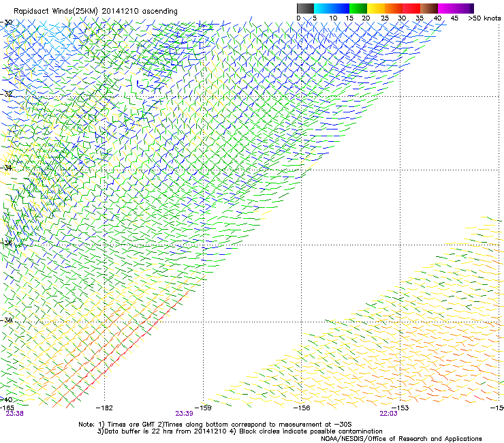Viewport: 504px width, 443px height.
Task: Click the latitude label '-38'
Action: coord(6,320)
